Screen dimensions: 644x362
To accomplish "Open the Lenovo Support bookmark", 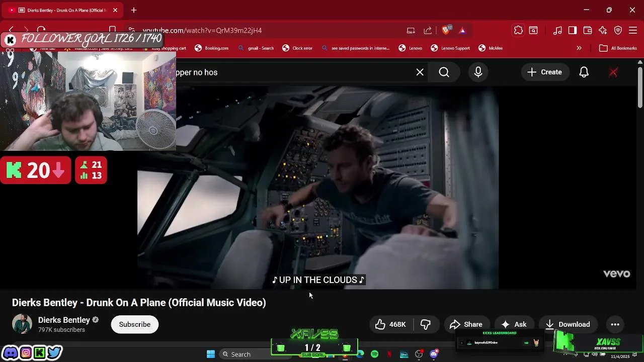I will click(x=450, y=48).
